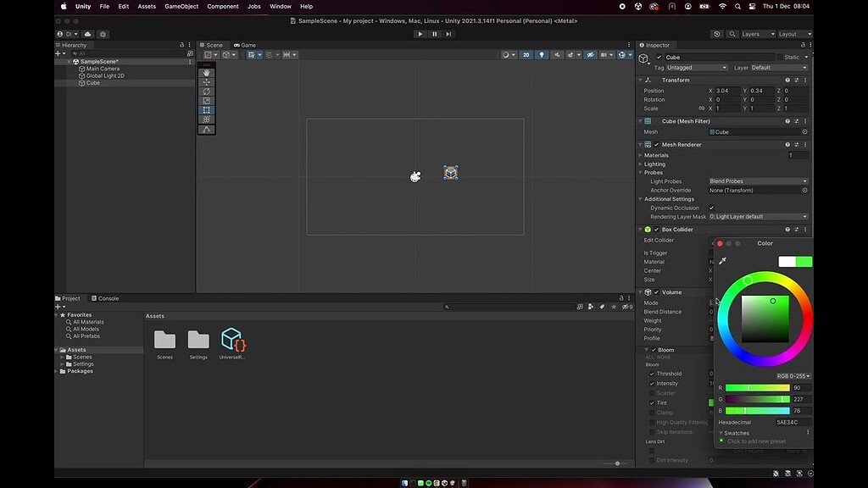Screen dimensions: 868x488
Task: Open the Gizmos icon in Scene toolbar
Action: tap(621, 55)
